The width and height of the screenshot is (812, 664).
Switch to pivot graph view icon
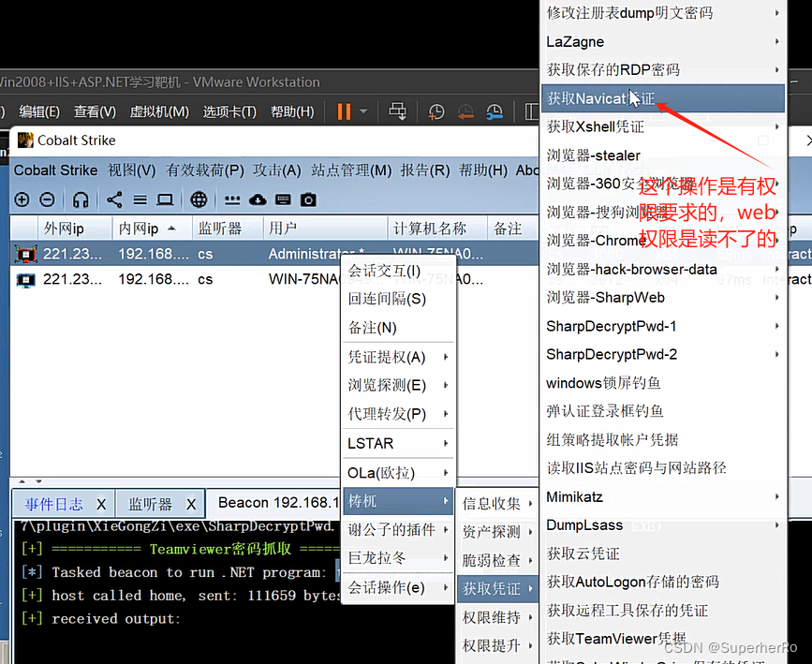(x=114, y=199)
